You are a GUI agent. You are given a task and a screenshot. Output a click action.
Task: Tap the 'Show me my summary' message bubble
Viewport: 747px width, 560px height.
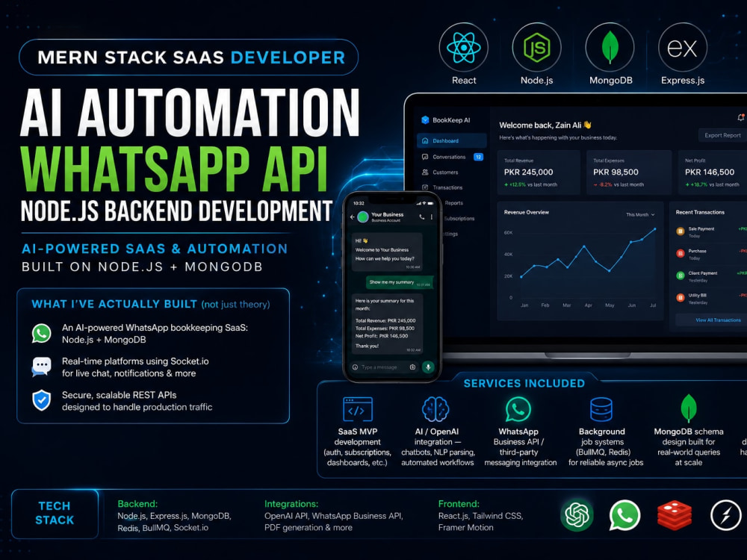399,282
